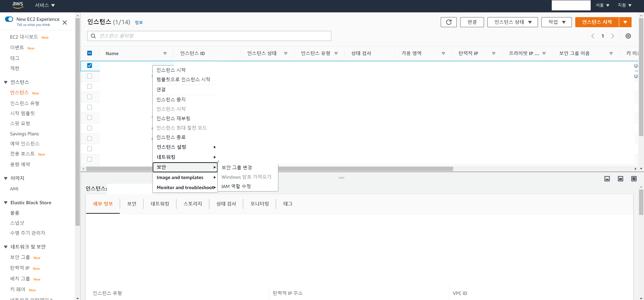Open the 작업 actions dropdown
Image resolution: width=644 pixels, height=300 pixels.
[x=556, y=22]
